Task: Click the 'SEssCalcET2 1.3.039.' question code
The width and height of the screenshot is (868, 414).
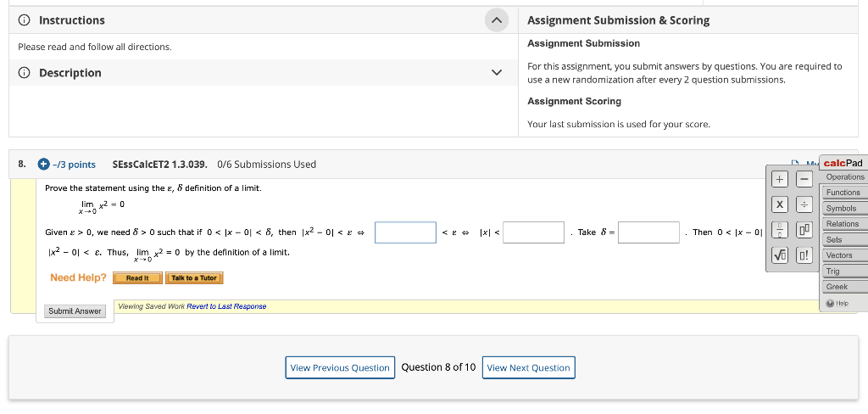Action: point(160,165)
